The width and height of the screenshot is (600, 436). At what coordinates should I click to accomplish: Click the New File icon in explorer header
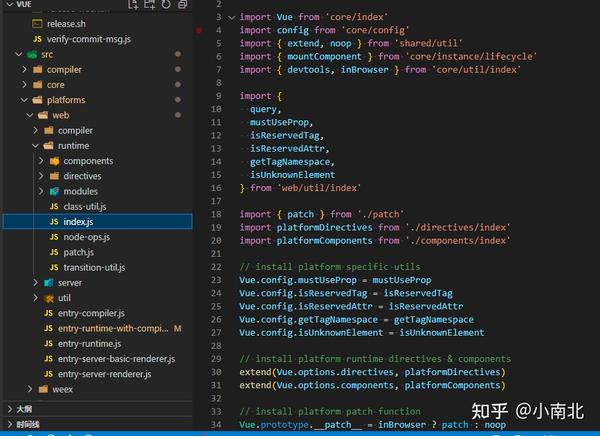click(x=133, y=4)
